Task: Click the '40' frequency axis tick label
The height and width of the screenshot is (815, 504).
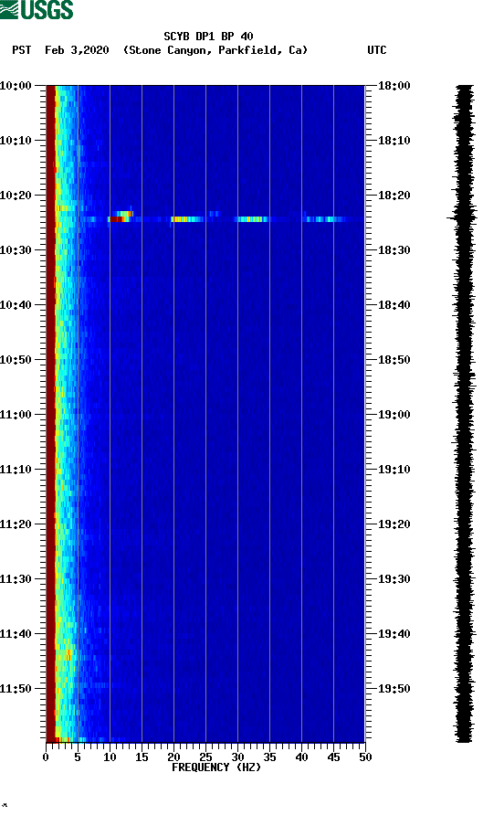Action: (x=301, y=757)
